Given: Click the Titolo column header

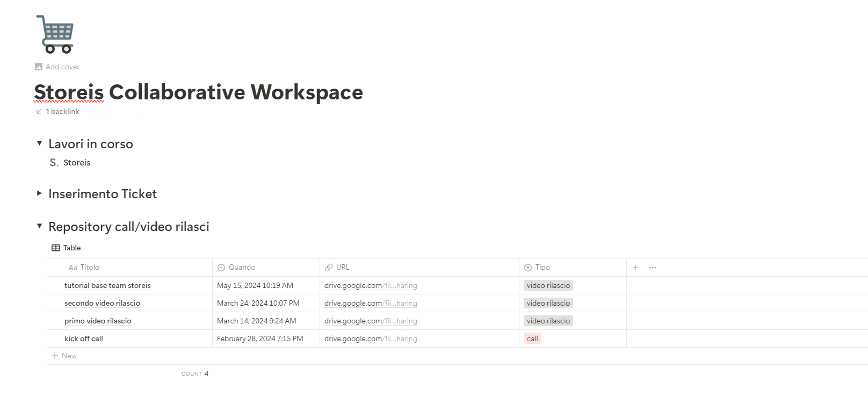Looking at the screenshot, I should click(130, 267).
